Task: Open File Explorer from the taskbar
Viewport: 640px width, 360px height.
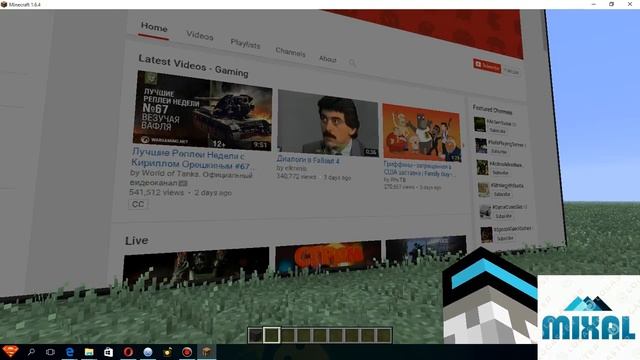Action: [x=89, y=351]
